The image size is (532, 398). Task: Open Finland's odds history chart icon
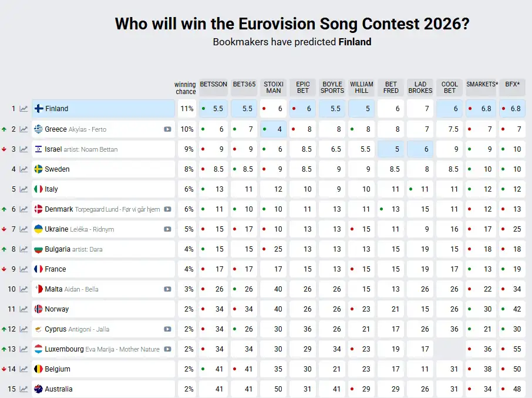point(23,109)
